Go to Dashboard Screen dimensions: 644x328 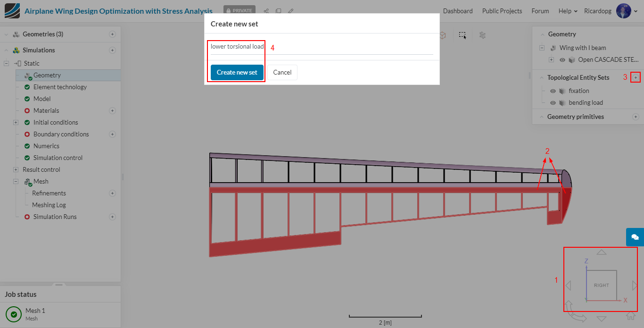(x=458, y=11)
